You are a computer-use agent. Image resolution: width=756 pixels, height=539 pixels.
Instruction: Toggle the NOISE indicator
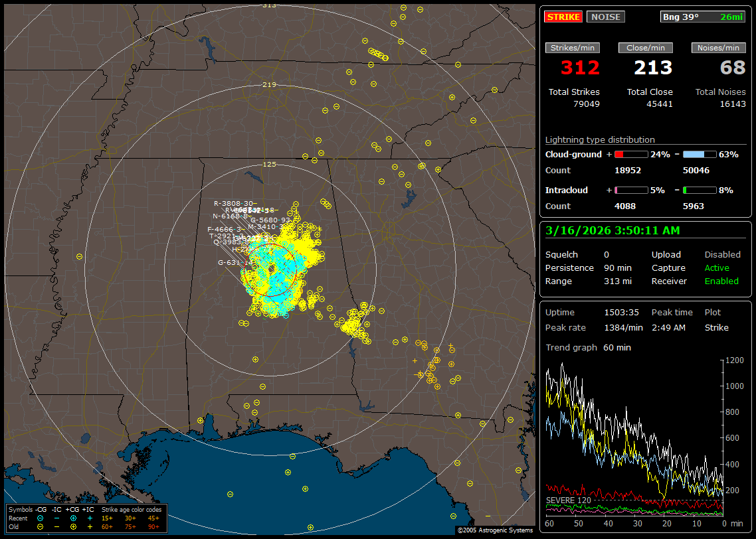click(x=605, y=17)
